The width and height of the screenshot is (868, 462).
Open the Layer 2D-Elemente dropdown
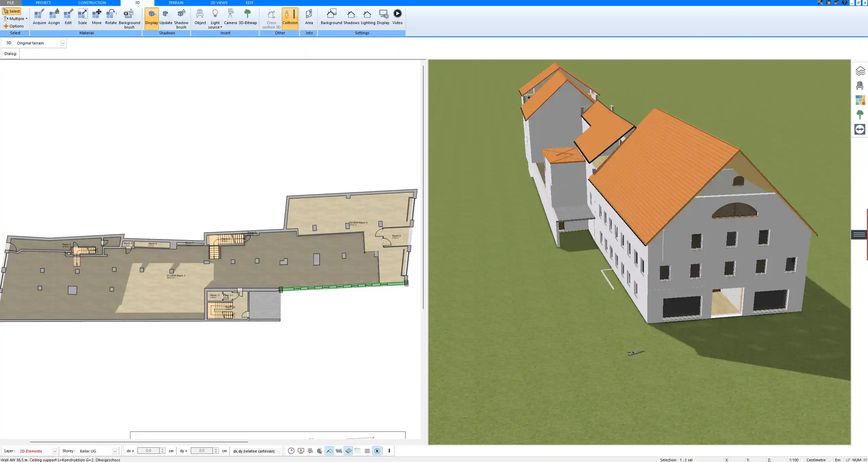click(x=54, y=451)
